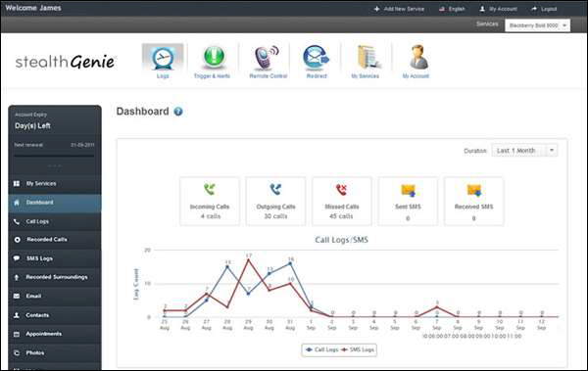Image resolution: width=588 pixels, height=371 pixels.
Task: Click the Add New Service link
Action: point(404,9)
